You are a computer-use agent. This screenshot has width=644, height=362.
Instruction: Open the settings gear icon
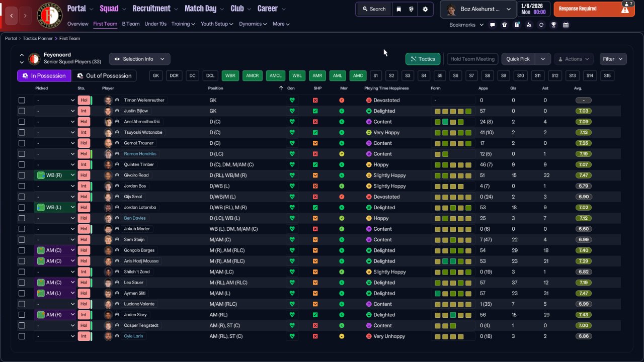click(x=425, y=9)
